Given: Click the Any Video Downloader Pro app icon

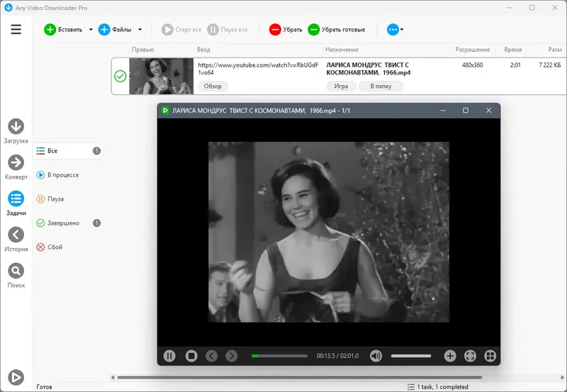Looking at the screenshot, I should coord(8,8).
